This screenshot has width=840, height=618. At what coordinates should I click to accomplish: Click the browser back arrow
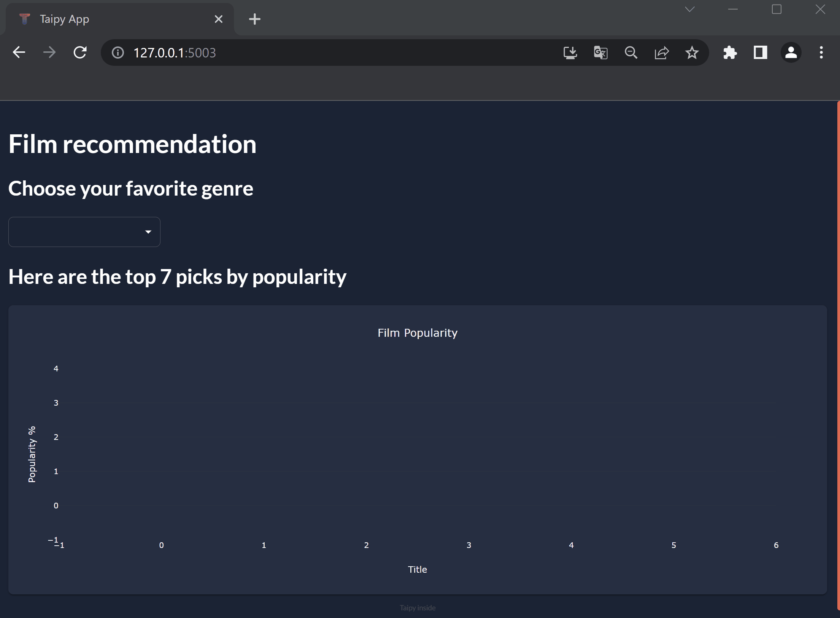point(19,53)
